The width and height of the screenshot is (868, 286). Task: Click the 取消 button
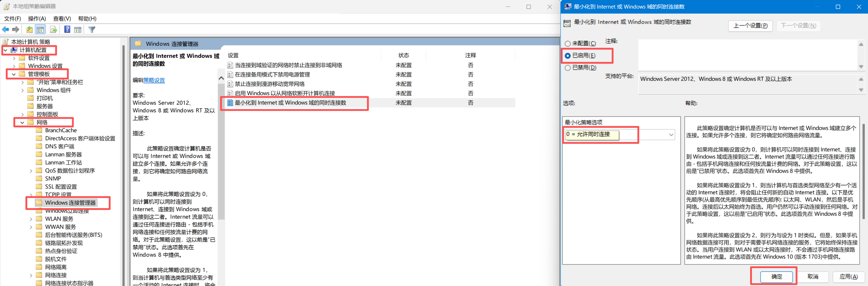click(x=813, y=277)
